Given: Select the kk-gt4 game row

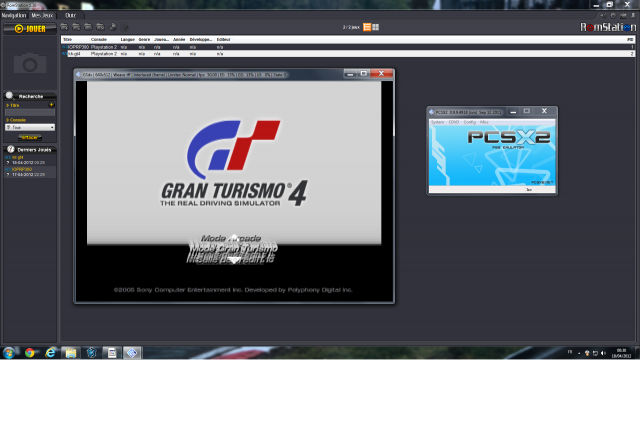Looking at the screenshot, I should coord(348,53).
